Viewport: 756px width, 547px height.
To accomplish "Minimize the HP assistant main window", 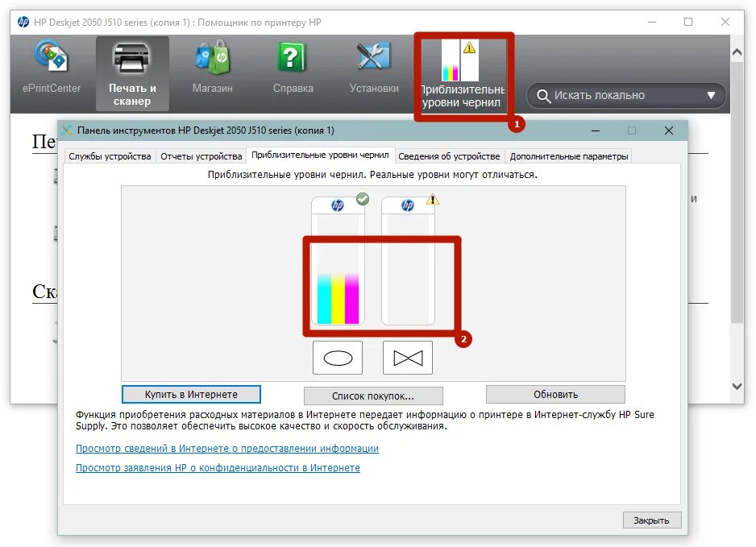I will [652, 23].
